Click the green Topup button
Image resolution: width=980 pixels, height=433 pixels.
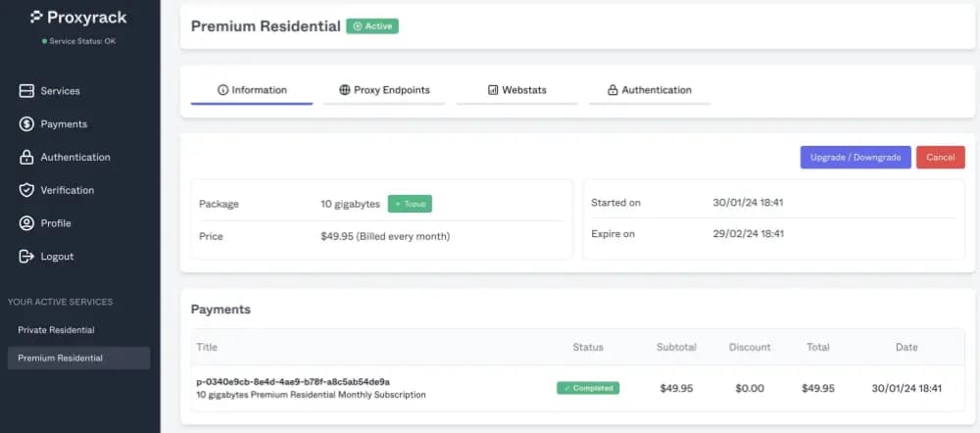410,204
